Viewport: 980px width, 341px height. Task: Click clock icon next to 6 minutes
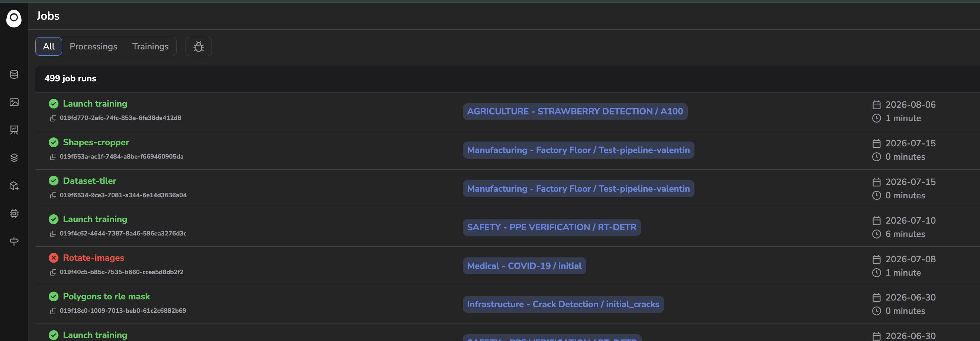pos(877,234)
